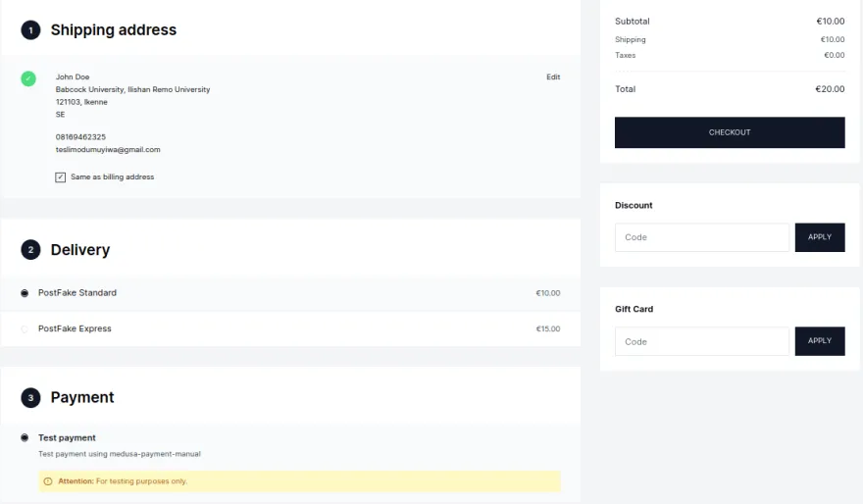Focus the Gift Card code input field
Viewport: 863px width, 504px height.
(701, 341)
